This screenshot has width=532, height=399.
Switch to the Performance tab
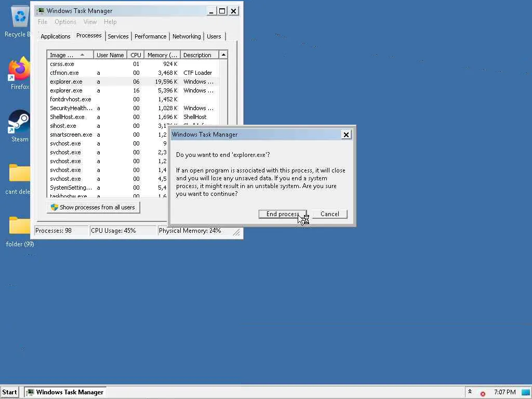pyautogui.click(x=150, y=36)
